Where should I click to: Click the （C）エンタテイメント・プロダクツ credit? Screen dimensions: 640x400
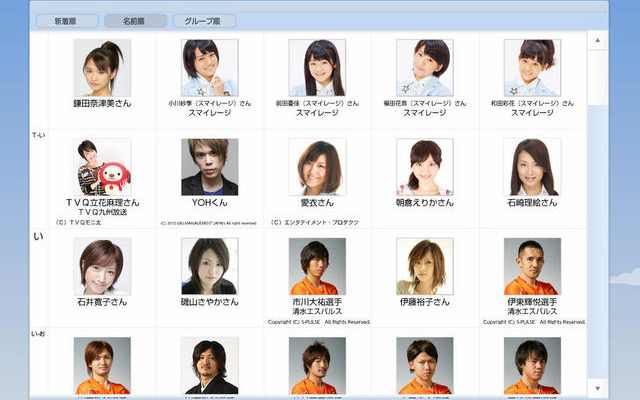[x=315, y=222]
